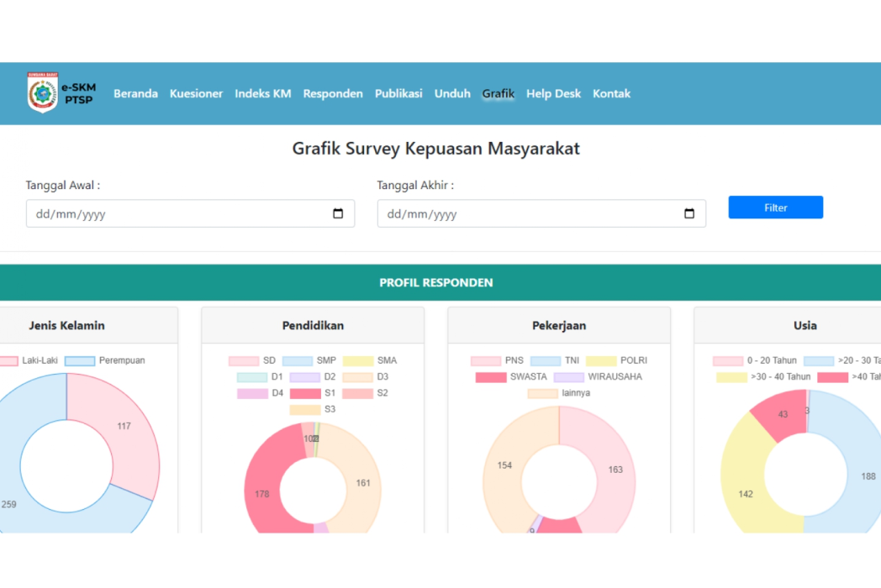Image resolution: width=881 pixels, height=588 pixels.
Task: Open the Kuesioner menu item
Action: [196, 93]
